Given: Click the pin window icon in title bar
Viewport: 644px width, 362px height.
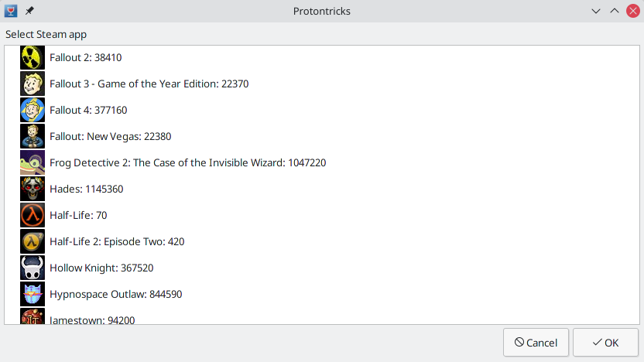Looking at the screenshot, I should [x=29, y=11].
